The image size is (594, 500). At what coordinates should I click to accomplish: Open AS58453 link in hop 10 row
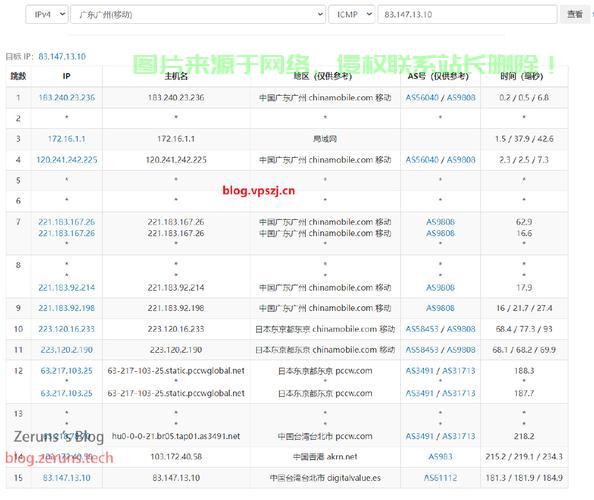point(422,329)
